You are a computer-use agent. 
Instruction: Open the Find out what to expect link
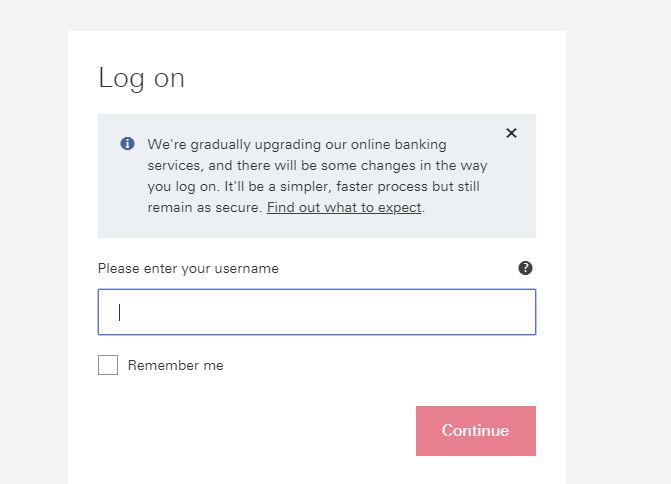click(344, 208)
